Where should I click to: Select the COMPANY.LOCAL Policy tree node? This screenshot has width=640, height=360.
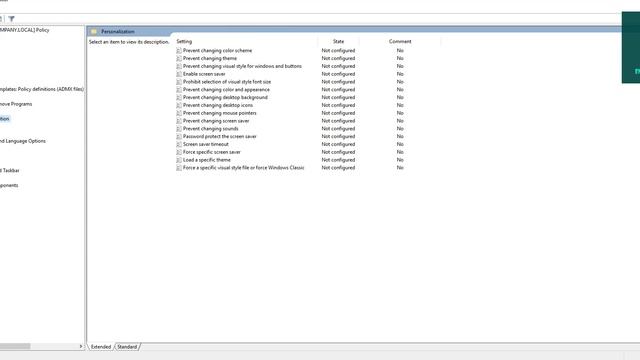click(24, 30)
